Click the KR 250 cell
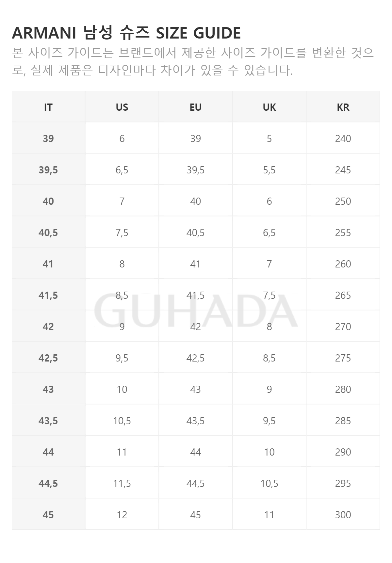The height and width of the screenshot is (563, 392). (x=343, y=201)
